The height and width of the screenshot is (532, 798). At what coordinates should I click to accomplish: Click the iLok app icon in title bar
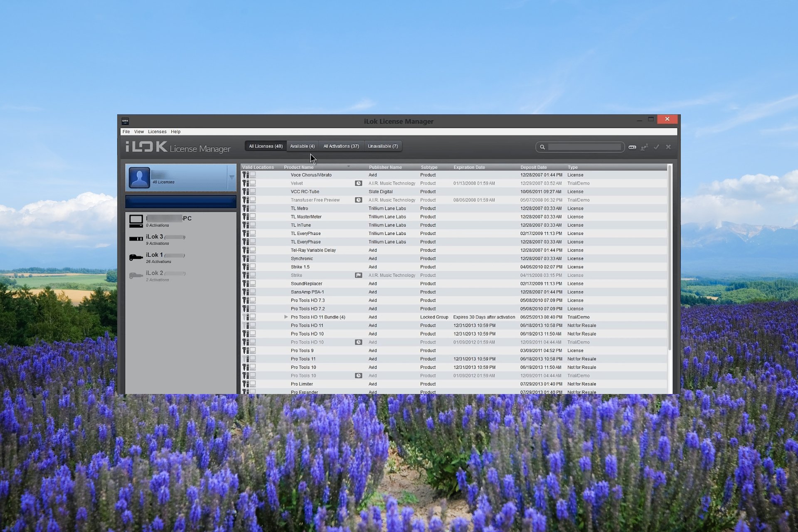click(125, 121)
